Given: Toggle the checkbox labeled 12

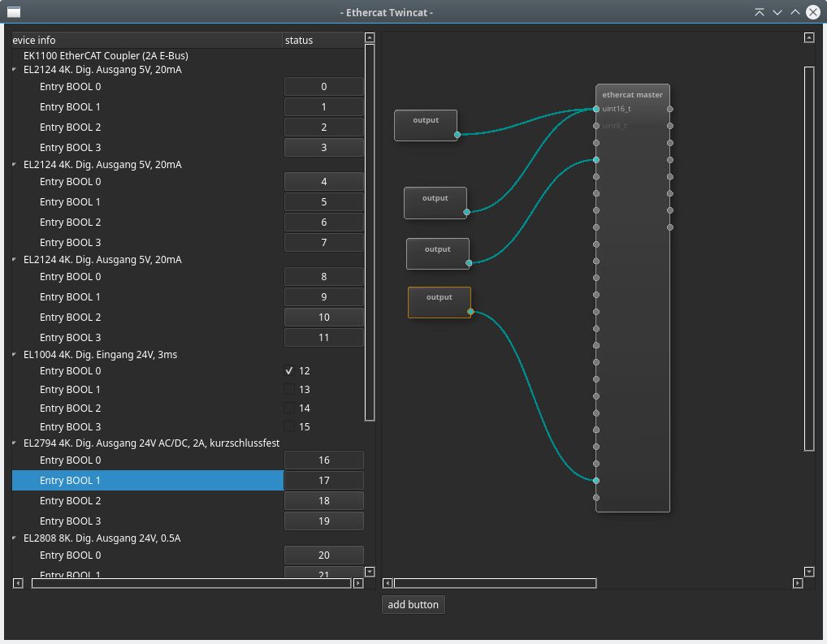Looking at the screenshot, I should tap(289, 371).
